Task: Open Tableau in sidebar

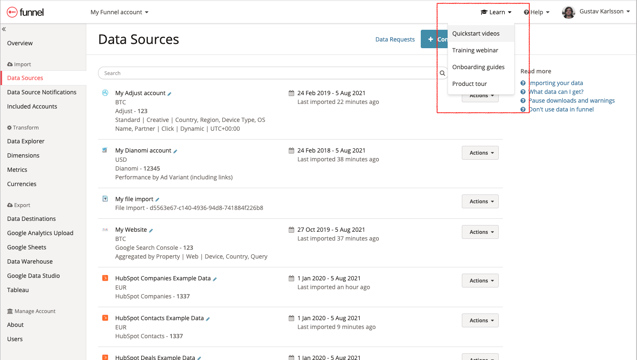Action: [x=18, y=290]
